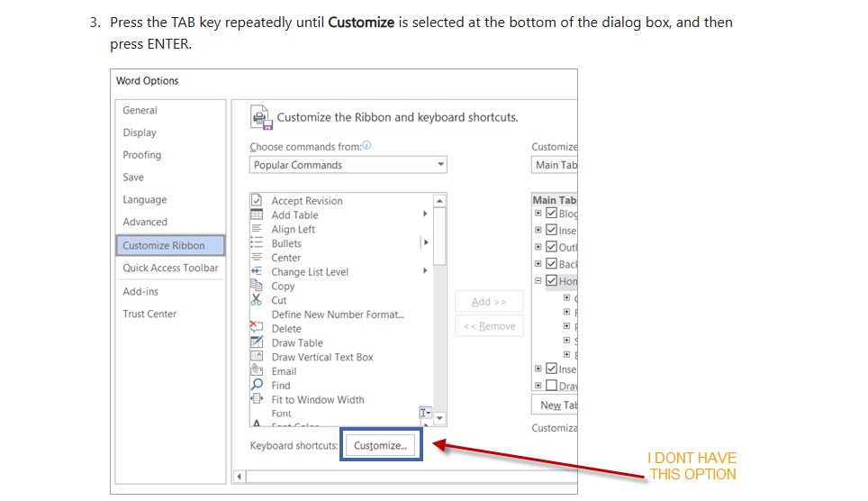Viewport: 868px width, 501px height.
Task: Open the Add-ins category
Action: click(140, 292)
